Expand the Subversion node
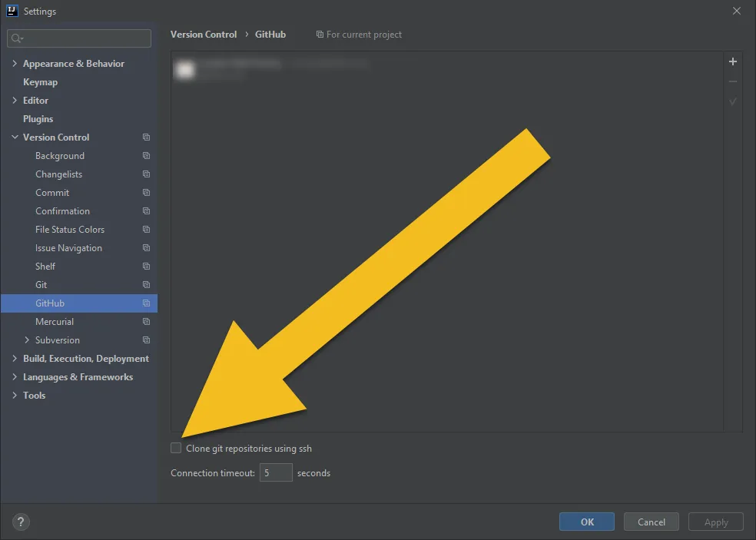The image size is (756, 540). point(27,340)
